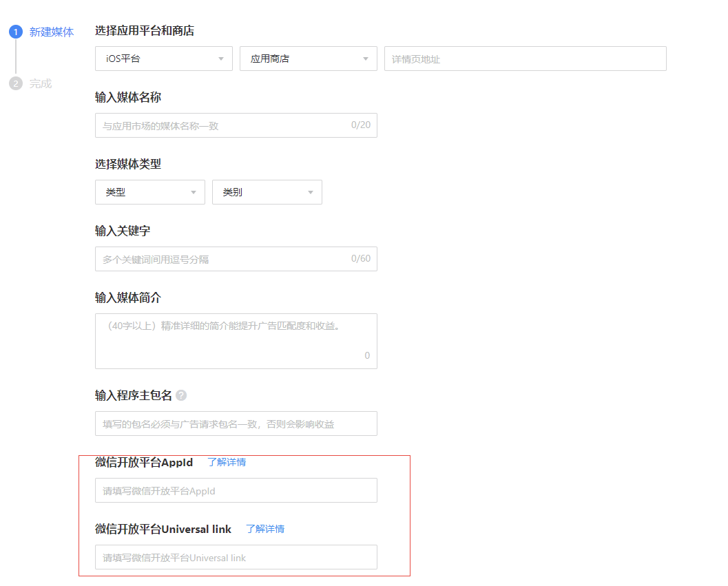Click the 请填写微信开放平台Universal link input field
The width and height of the screenshot is (728, 586).
coord(236,557)
